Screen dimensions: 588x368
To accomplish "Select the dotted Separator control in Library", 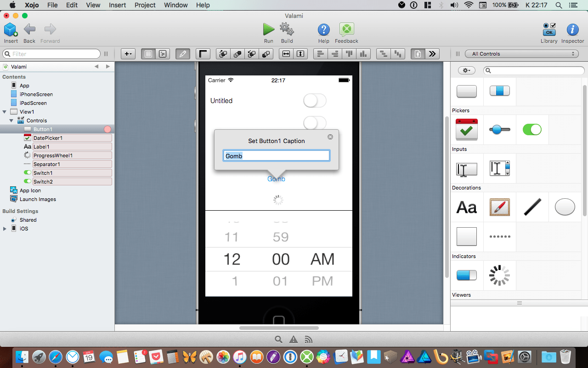I will tap(499, 236).
